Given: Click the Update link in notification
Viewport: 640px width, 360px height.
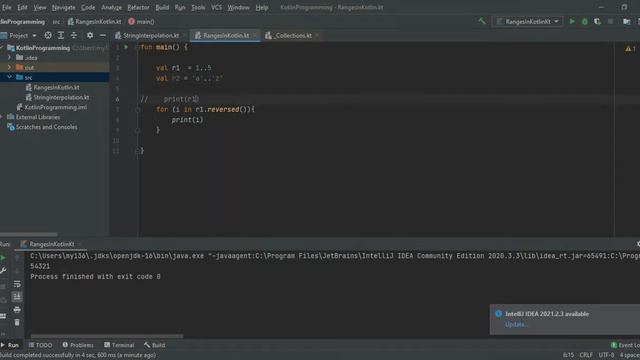Looking at the screenshot, I should pyautogui.click(x=516, y=324).
